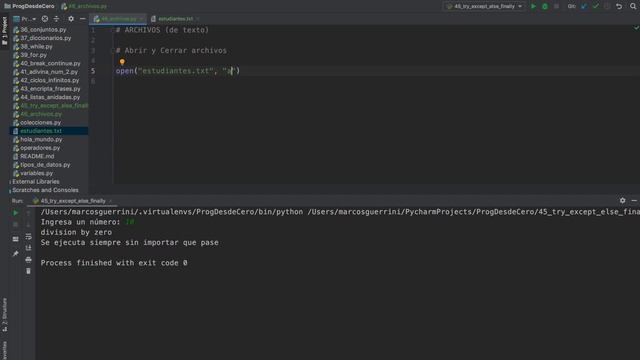
Task: Click the locate-file target icon in Project panel
Action: [x=45, y=19]
